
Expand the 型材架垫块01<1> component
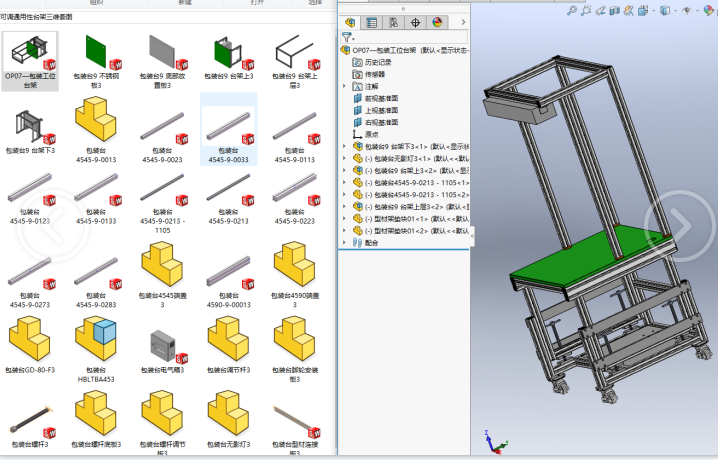[344, 218]
